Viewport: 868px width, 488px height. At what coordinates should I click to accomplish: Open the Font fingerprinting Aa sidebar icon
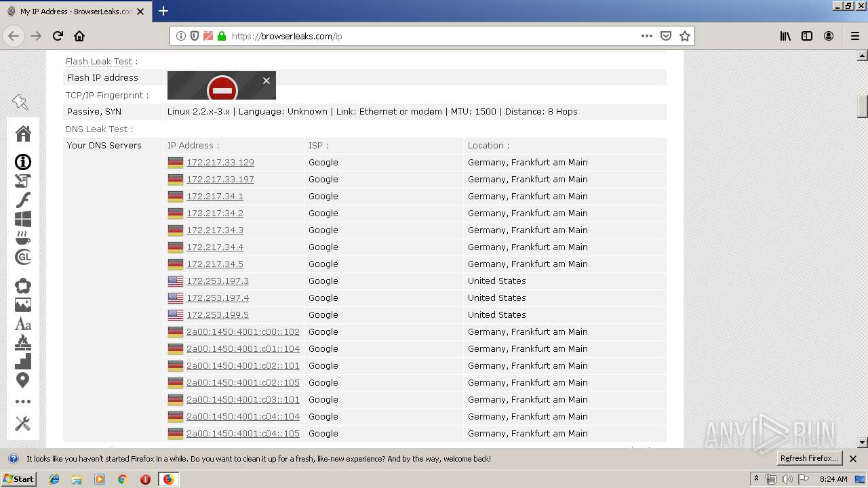23,324
